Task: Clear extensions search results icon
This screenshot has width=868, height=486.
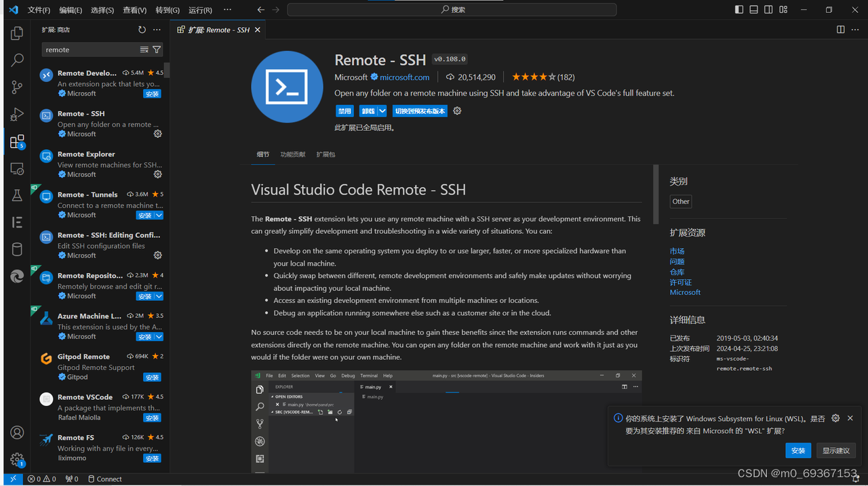Action: [x=144, y=49]
